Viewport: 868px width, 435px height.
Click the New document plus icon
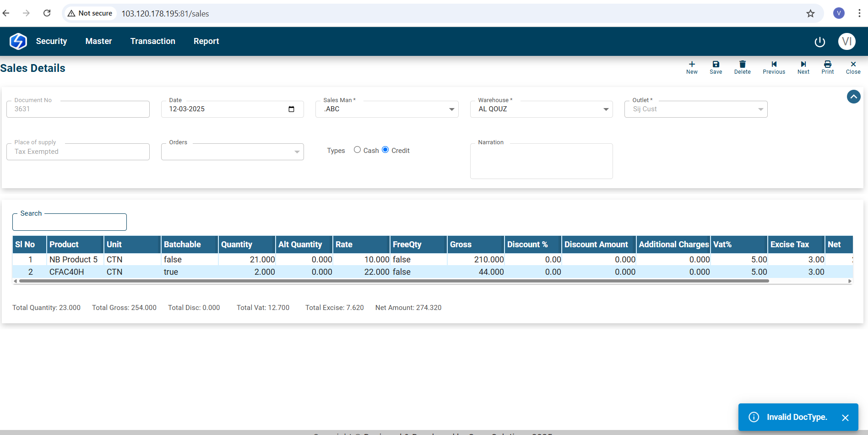692,65
